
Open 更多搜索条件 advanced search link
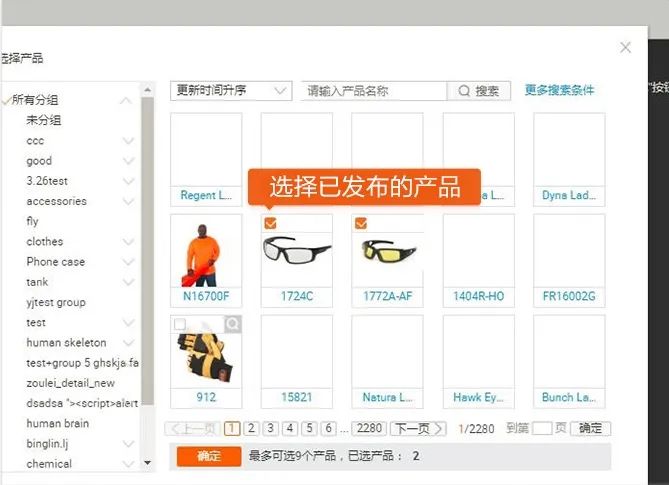tap(559, 90)
